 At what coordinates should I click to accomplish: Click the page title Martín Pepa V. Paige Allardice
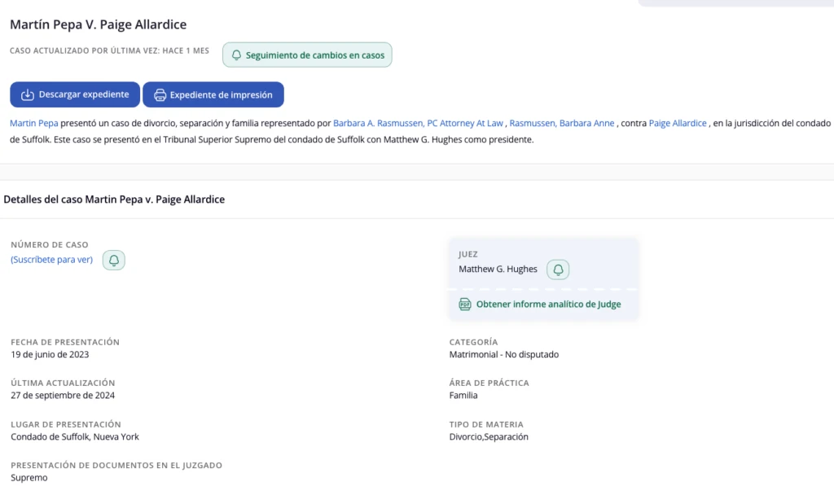click(x=98, y=25)
